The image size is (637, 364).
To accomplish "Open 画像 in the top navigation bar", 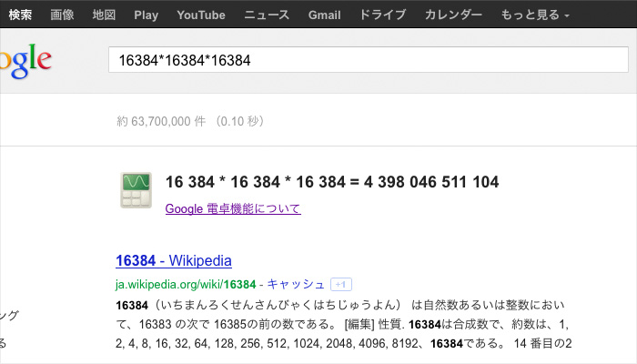I will (62, 15).
